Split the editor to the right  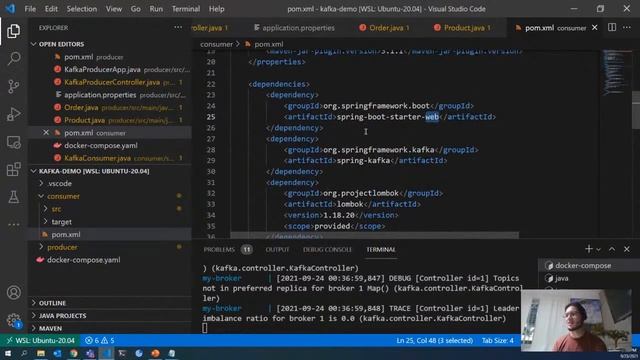pyautogui.click(x=611, y=27)
